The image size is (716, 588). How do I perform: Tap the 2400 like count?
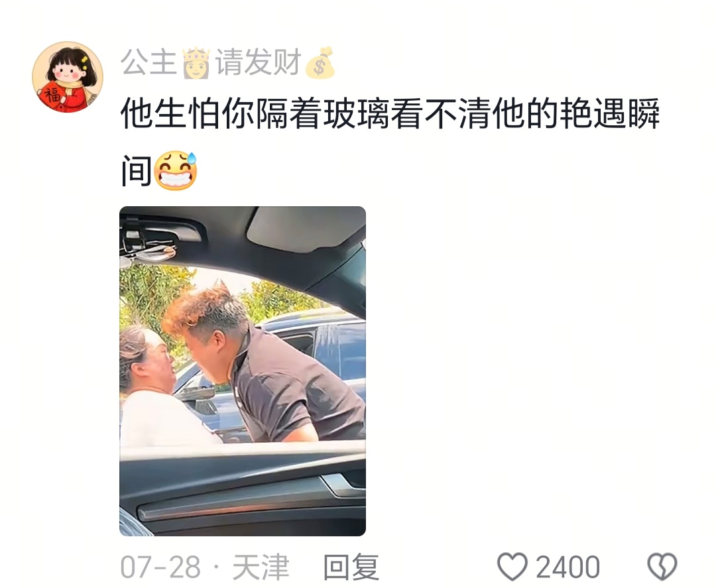pyautogui.click(x=567, y=567)
